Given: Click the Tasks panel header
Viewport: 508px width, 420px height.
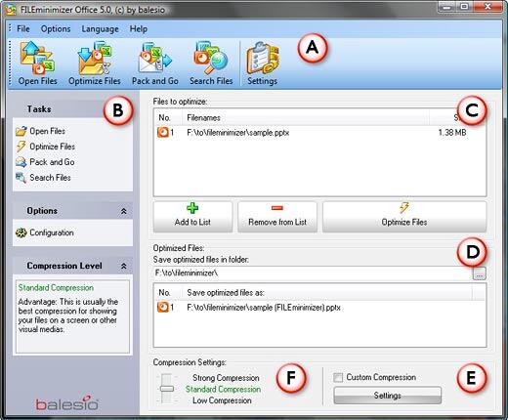Looking at the screenshot, I should coord(72,109).
